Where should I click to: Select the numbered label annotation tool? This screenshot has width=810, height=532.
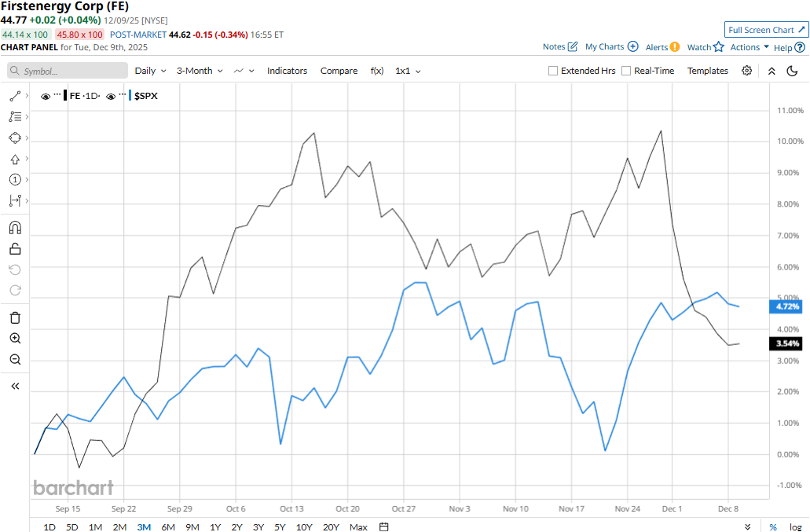point(15,180)
